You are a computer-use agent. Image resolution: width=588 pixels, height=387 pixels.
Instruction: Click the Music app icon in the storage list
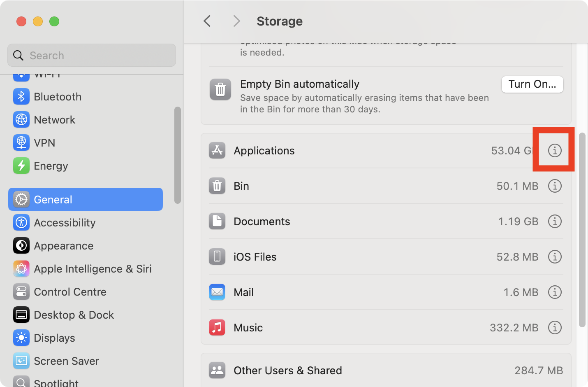coord(217,327)
